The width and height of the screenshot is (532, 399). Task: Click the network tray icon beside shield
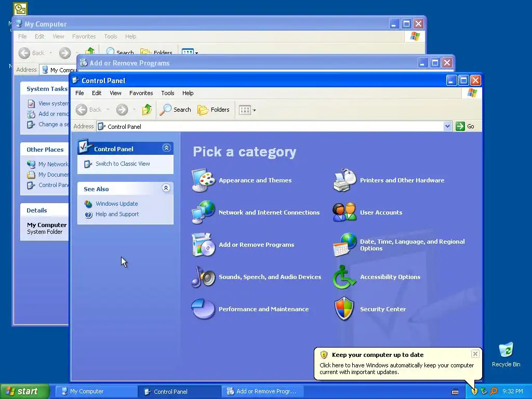(484, 391)
